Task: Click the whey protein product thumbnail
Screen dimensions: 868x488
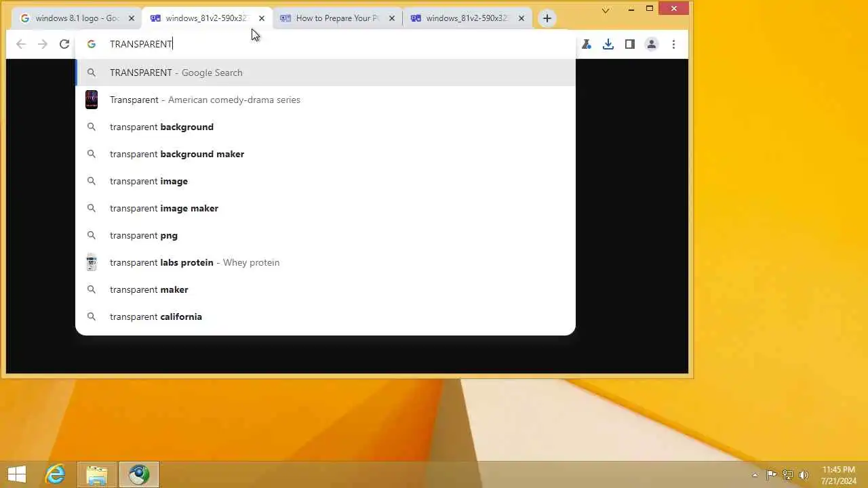Action: click(92, 262)
